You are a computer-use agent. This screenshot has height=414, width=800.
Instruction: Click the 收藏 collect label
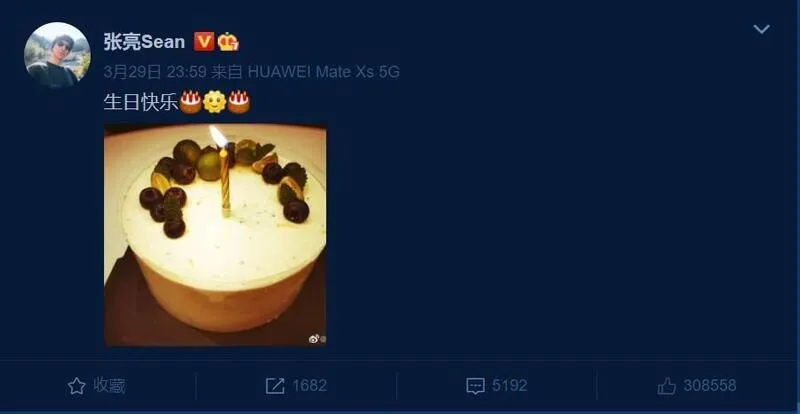pos(109,385)
